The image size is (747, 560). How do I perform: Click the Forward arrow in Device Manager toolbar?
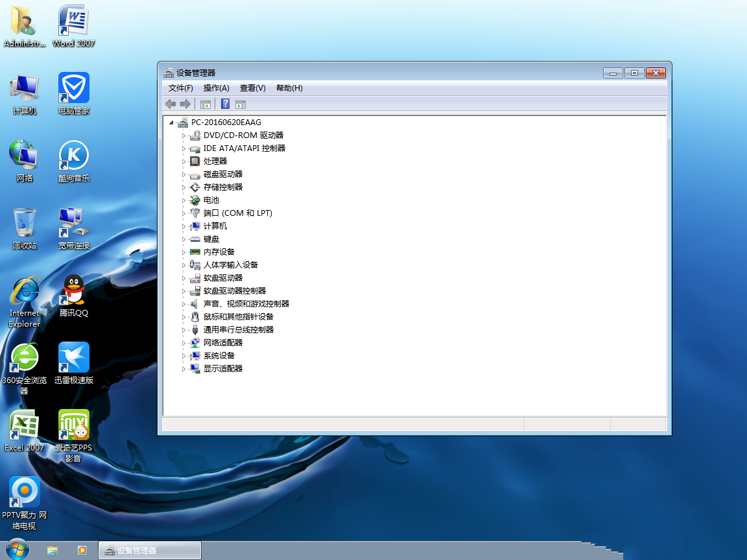(185, 104)
